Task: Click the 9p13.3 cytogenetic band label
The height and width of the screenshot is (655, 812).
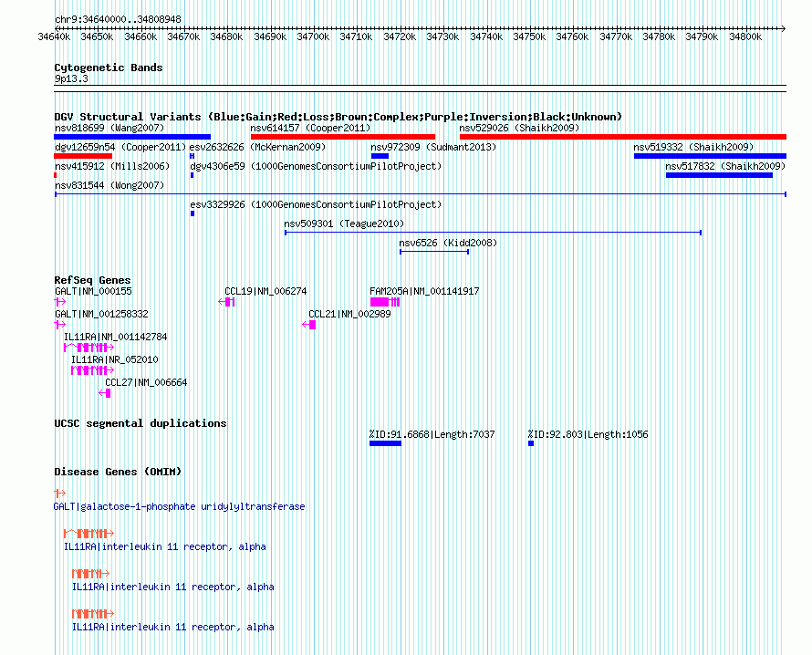Action: point(71,78)
